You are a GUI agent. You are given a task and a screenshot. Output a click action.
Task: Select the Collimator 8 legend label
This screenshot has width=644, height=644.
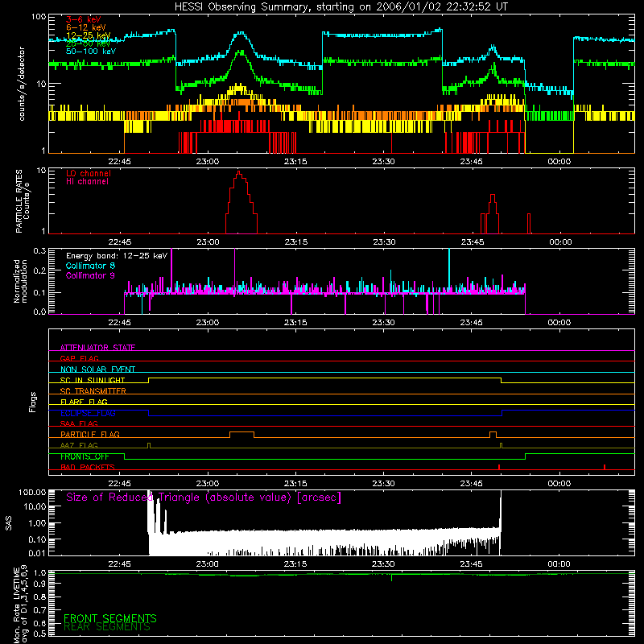(90, 266)
